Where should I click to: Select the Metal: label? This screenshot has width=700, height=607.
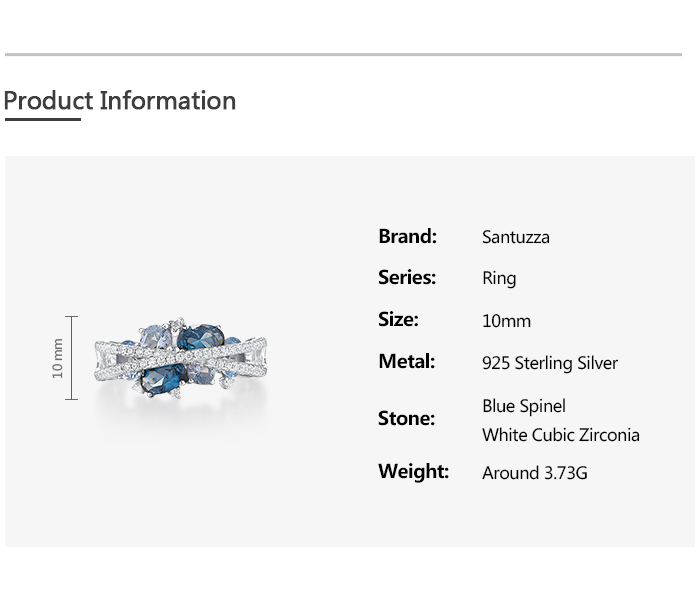tap(406, 362)
